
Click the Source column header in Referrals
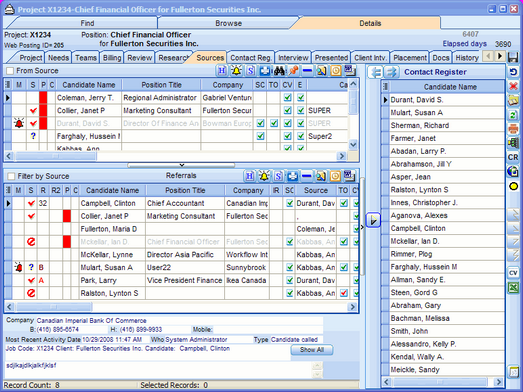coord(316,190)
